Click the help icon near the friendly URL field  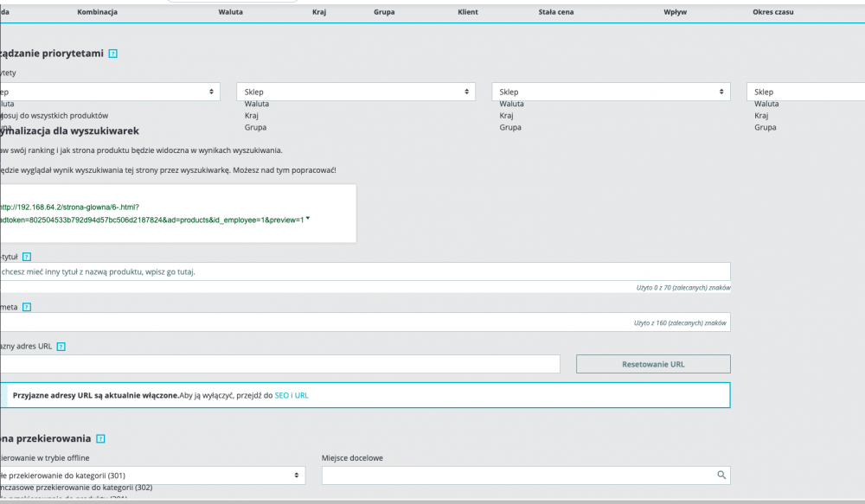click(x=60, y=346)
